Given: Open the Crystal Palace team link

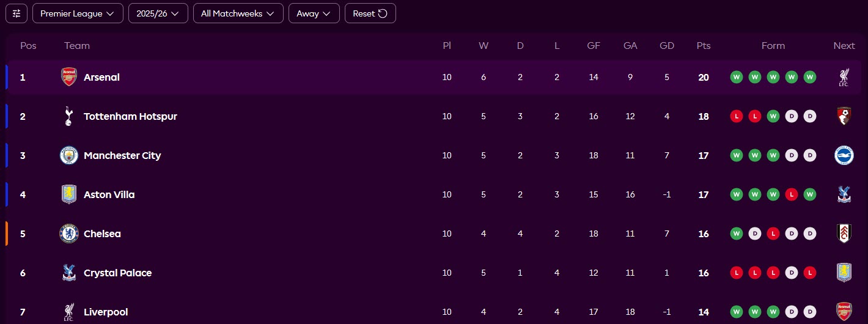Looking at the screenshot, I should tap(117, 273).
